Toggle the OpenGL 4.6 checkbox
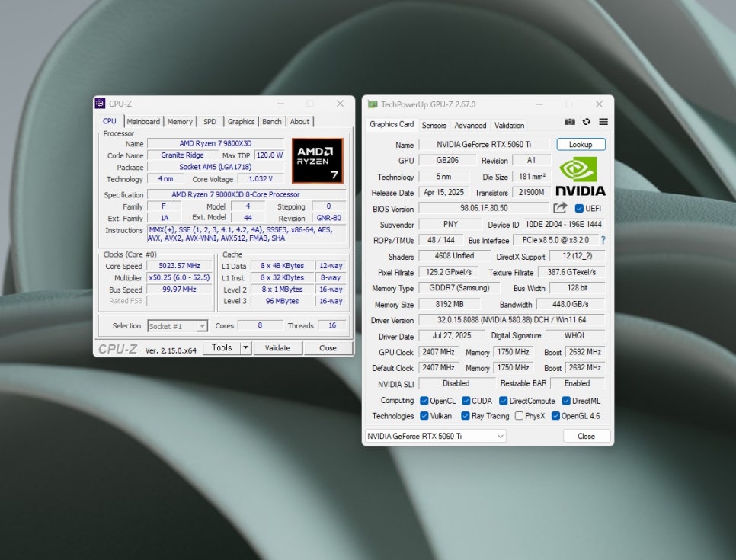This screenshot has height=560, width=736. [555, 416]
